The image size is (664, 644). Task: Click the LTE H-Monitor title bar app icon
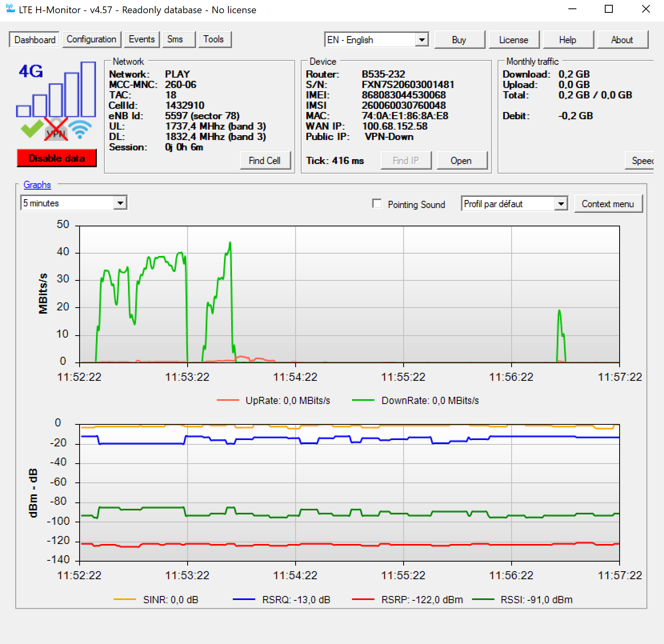[10, 9]
